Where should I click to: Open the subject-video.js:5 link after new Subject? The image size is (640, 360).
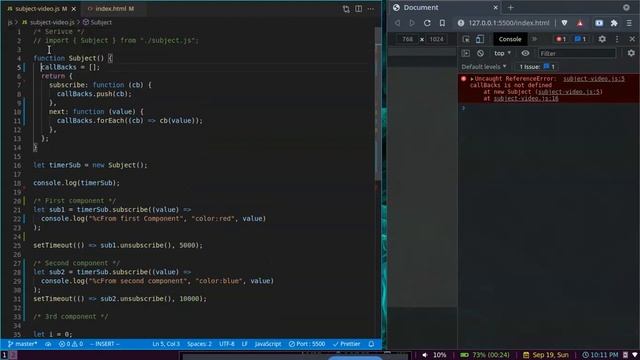tap(569, 92)
